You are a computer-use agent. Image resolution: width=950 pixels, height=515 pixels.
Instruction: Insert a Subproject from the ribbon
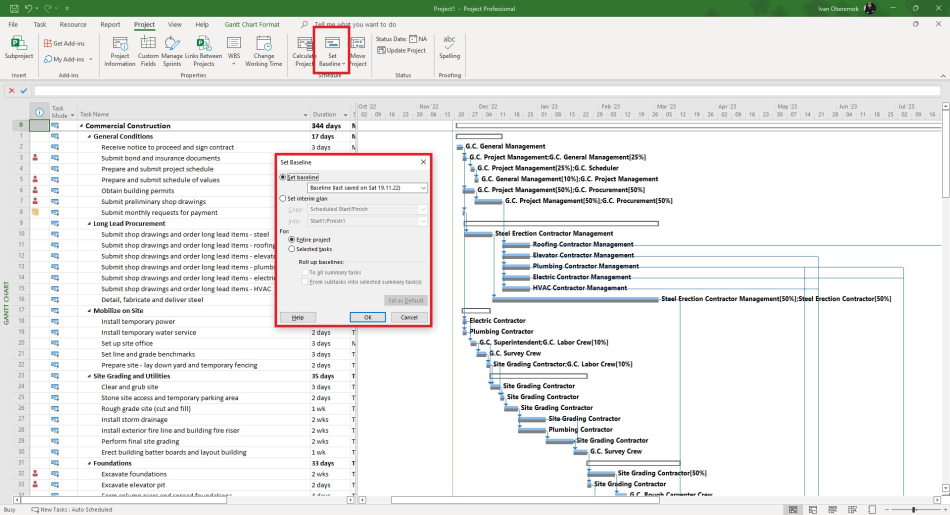pyautogui.click(x=19, y=48)
